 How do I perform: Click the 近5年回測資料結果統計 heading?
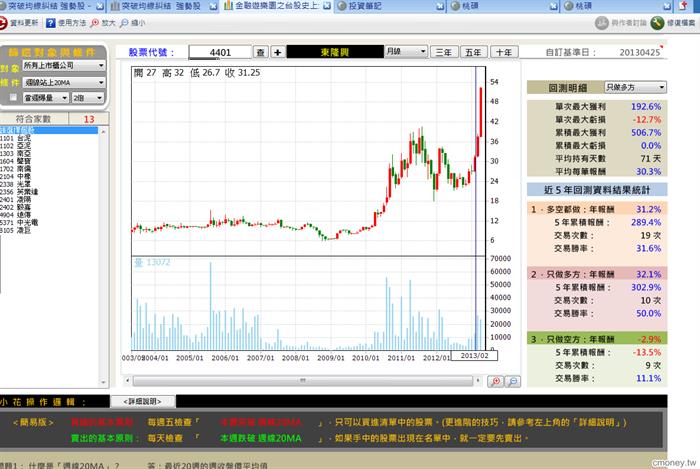(597, 190)
